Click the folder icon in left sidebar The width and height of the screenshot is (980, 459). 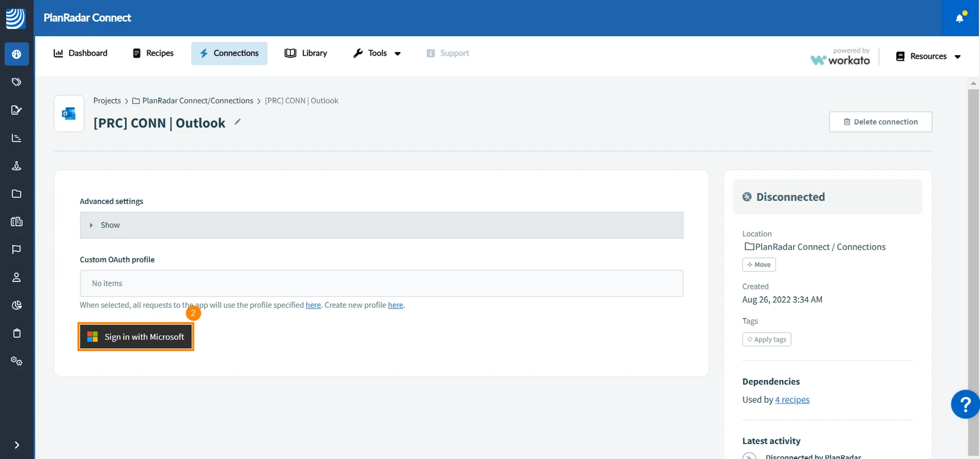(17, 193)
